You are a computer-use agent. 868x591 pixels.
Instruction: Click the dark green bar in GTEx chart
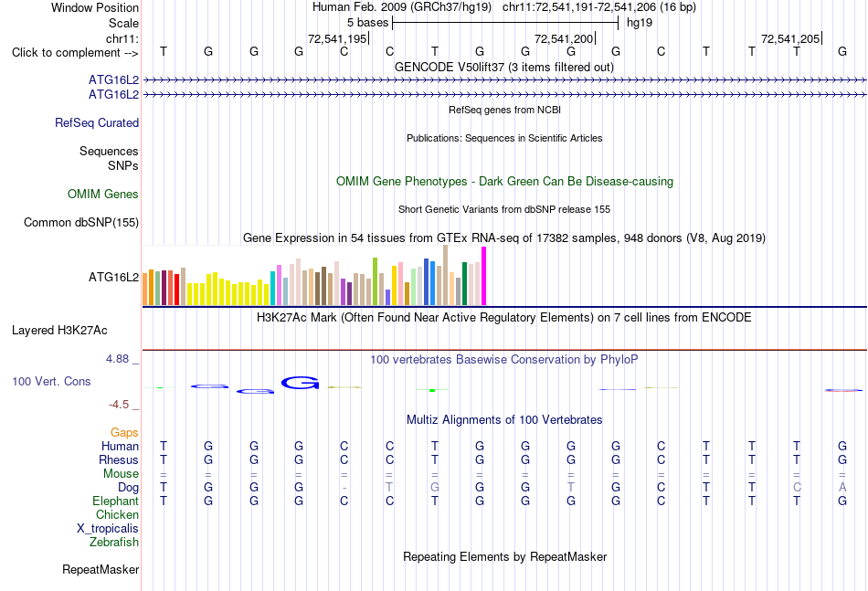[464, 284]
